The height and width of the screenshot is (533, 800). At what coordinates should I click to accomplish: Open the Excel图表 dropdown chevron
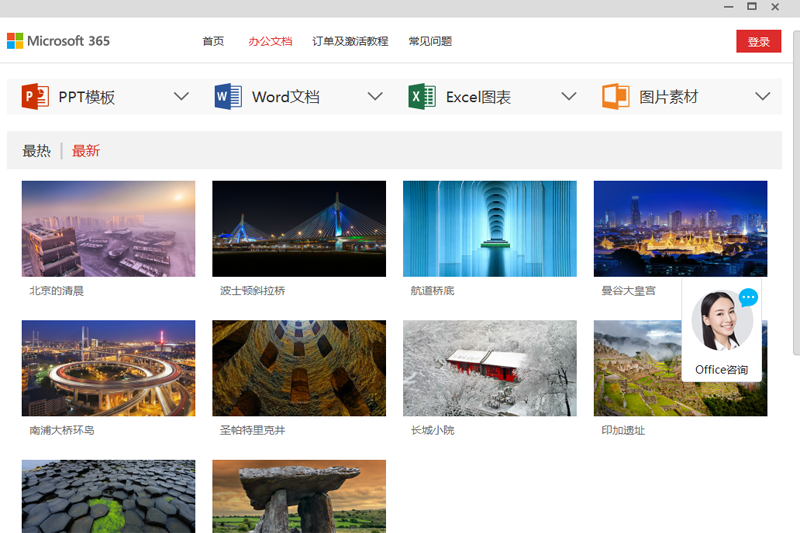pyautogui.click(x=569, y=97)
